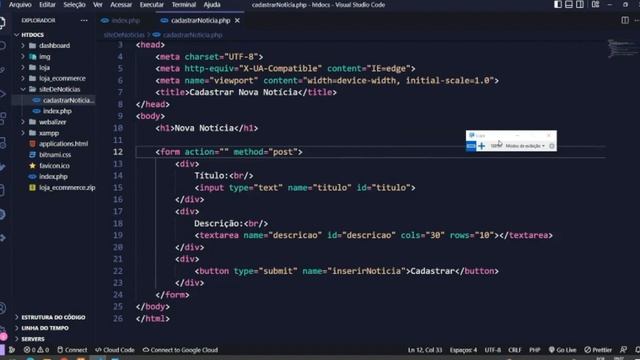Open Modos de exibição dropdown in Lupa window
The width and height of the screenshot is (640, 360).
tap(525, 146)
